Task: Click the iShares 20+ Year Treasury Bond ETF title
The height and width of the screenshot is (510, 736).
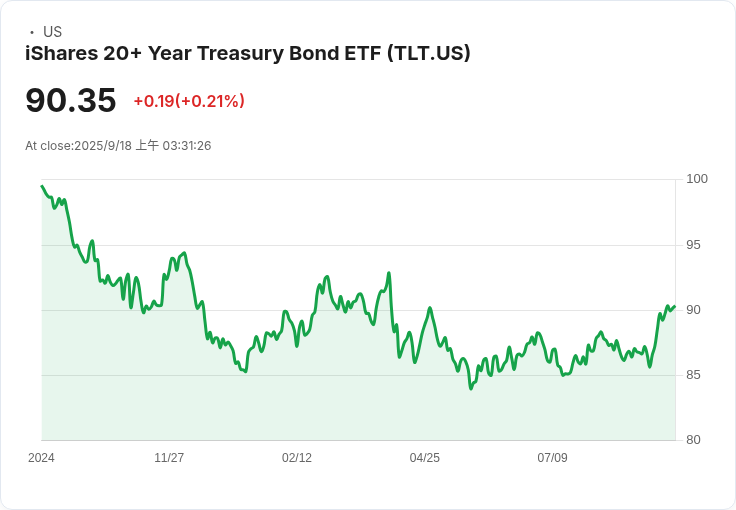Action: [247, 53]
